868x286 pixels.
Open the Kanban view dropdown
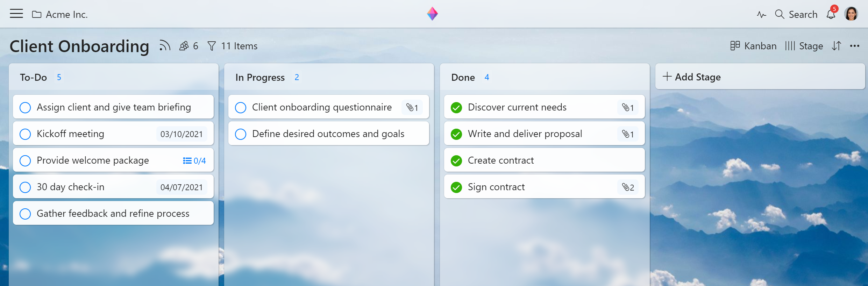click(753, 46)
